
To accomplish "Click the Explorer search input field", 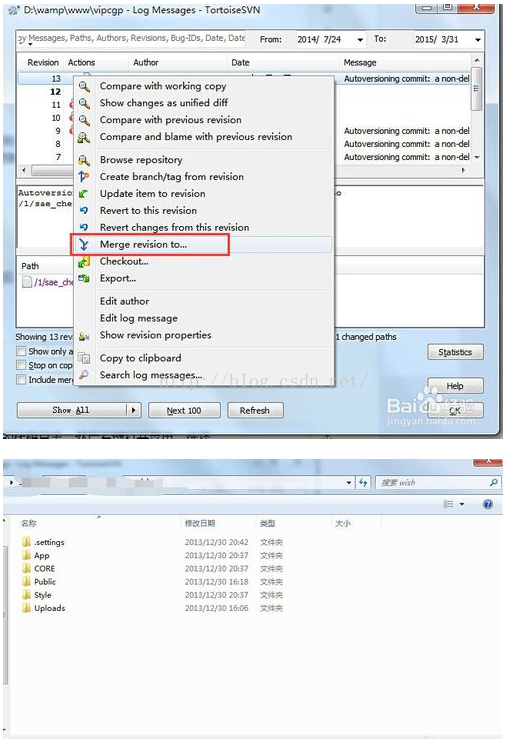I will tap(432, 483).
